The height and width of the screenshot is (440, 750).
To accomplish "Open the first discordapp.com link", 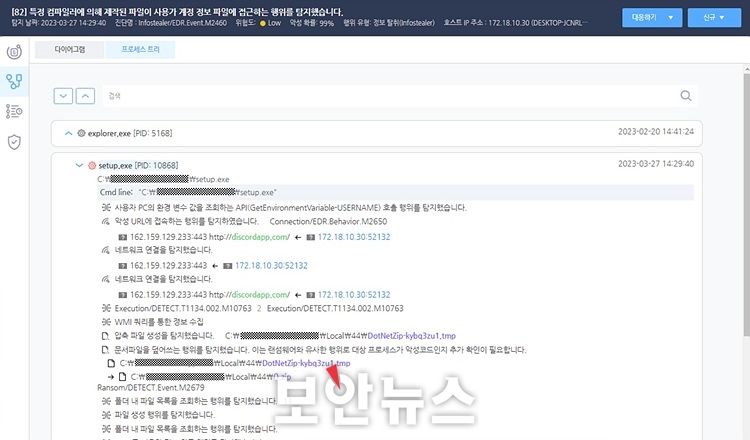I will (260, 237).
